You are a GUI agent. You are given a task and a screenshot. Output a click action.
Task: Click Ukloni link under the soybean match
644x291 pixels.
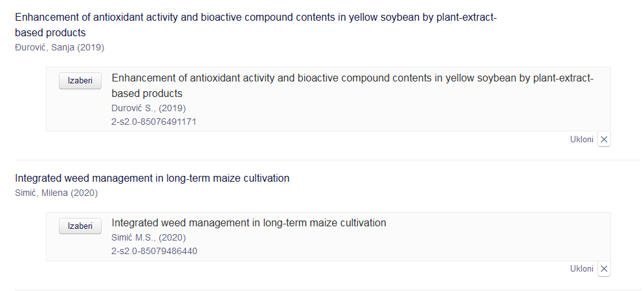581,139
